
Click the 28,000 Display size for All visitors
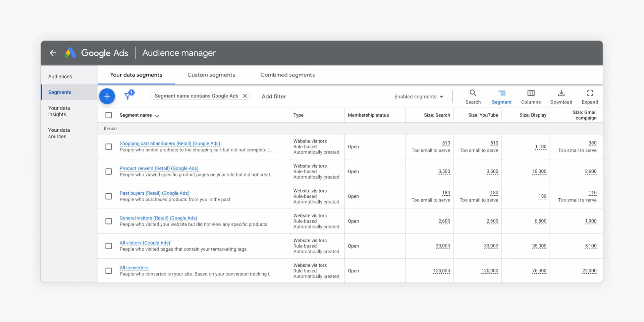pos(539,246)
